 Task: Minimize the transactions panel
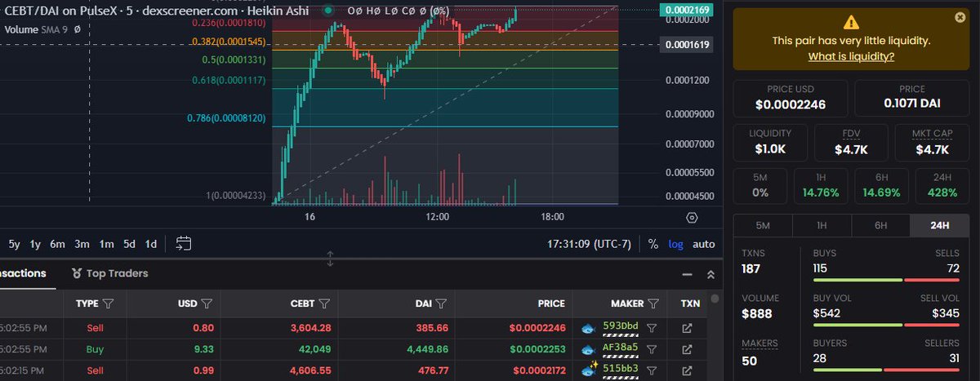(x=687, y=275)
